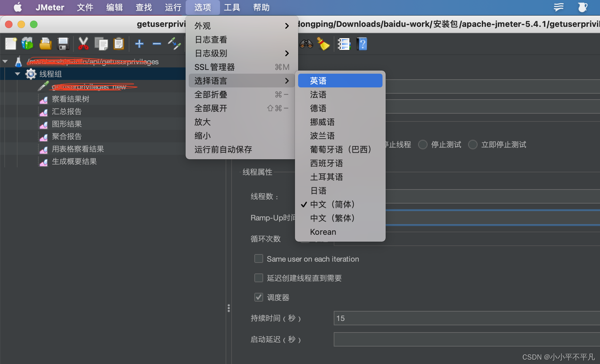This screenshot has height=364, width=600.
Task: Click the 启动延迟（秒） input field
Action: tap(467, 339)
